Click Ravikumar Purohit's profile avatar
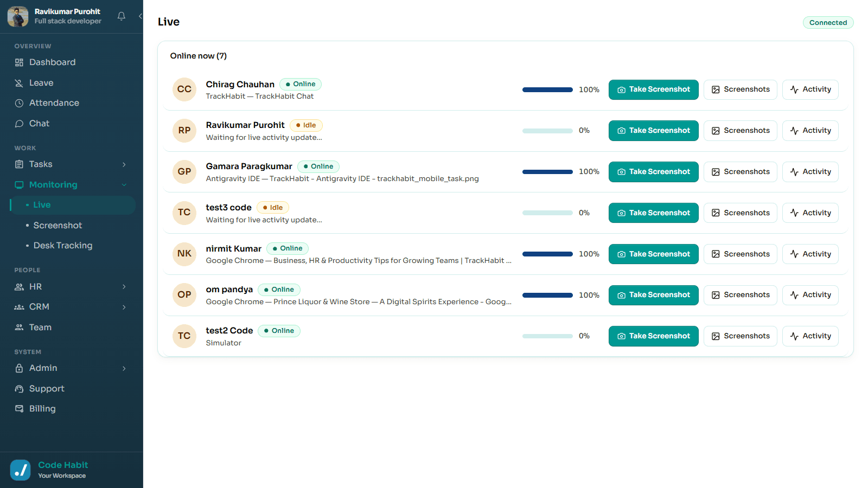This screenshot has height=488, width=868. [18, 16]
